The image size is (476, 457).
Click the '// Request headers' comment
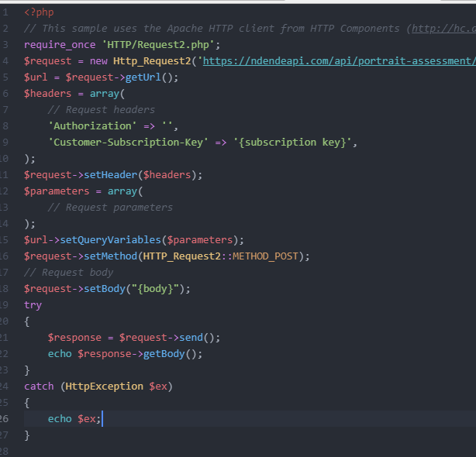coord(101,109)
